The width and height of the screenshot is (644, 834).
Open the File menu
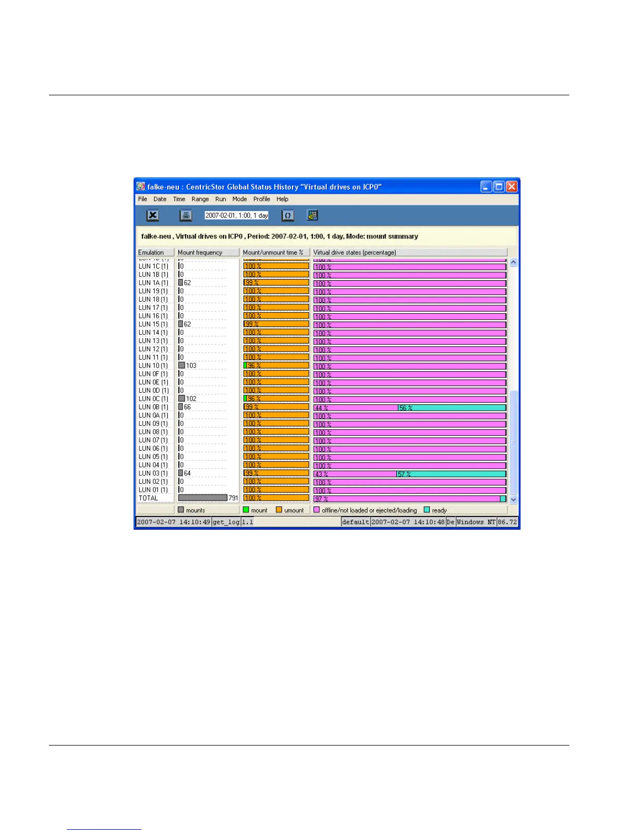point(143,199)
